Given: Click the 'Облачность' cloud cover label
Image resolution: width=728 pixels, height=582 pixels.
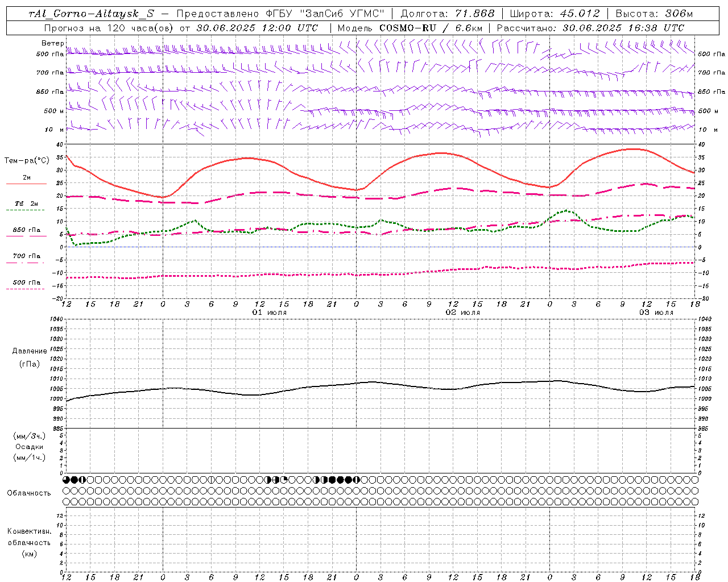Looking at the screenshot, I should [29, 493].
